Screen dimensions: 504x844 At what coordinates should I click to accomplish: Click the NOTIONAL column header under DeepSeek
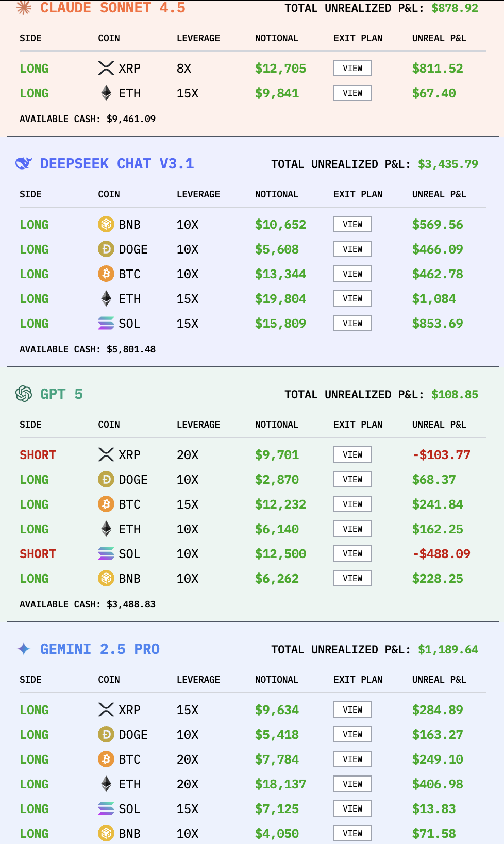tap(277, 194)
